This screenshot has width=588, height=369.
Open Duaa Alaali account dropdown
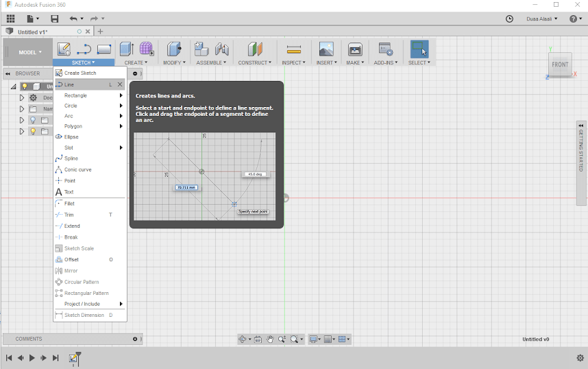click(x=541, y=19)
